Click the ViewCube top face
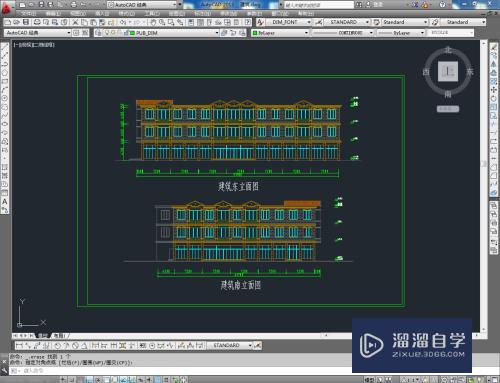The width and height of the screenshot is (500, 383). (x=448, y=71)
